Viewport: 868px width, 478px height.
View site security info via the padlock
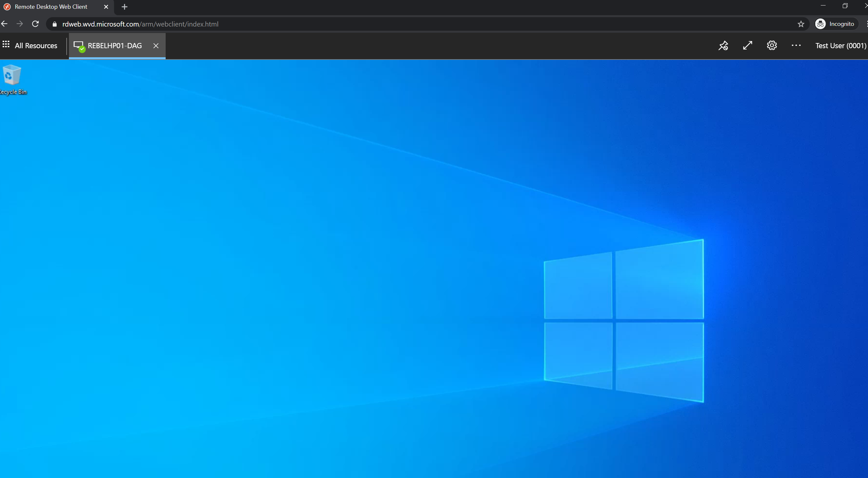(54, 24)
